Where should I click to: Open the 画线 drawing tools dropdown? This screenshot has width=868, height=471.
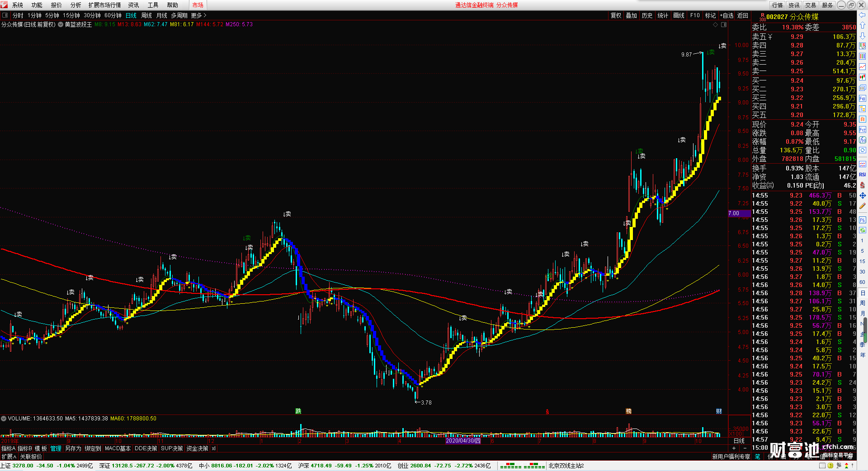(679, 15)
